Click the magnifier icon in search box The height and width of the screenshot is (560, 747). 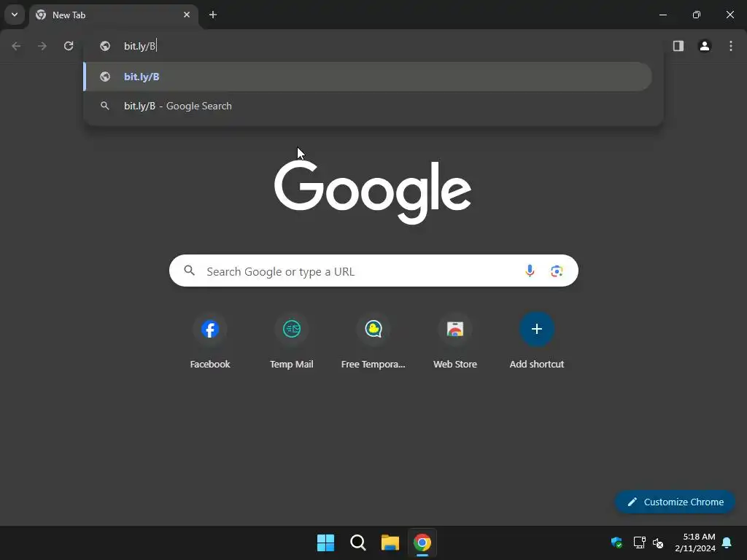pos(190,271)
